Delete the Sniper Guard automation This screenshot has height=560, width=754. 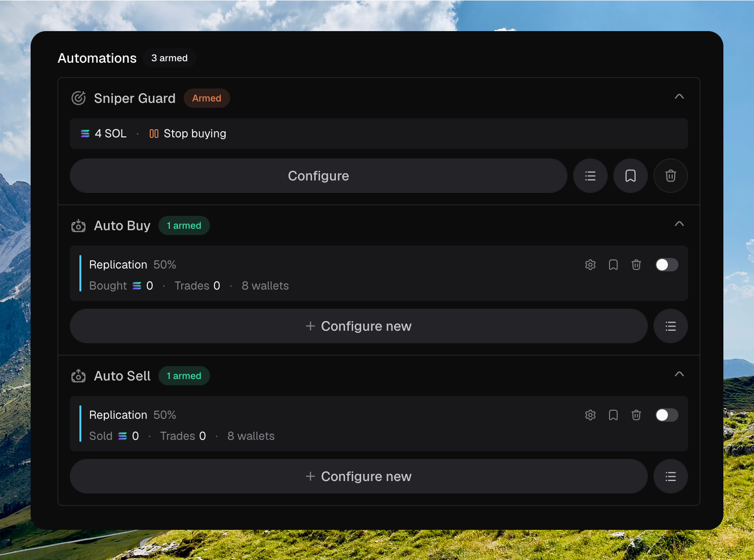(671, 176)
